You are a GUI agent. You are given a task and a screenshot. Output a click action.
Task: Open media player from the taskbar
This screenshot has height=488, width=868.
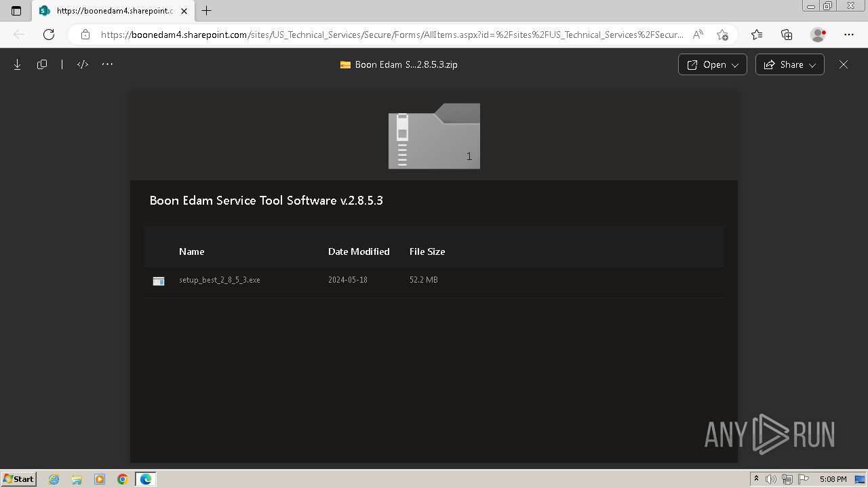[x=100, y=479]
